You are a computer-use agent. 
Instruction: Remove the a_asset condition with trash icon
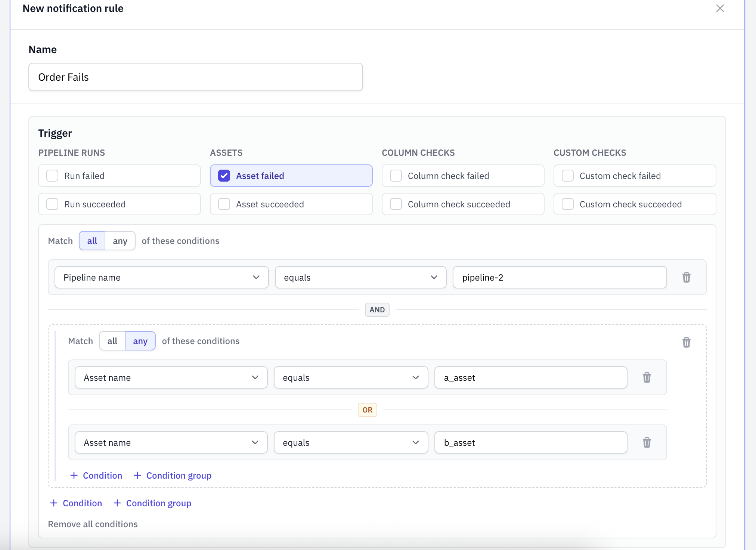647,377
